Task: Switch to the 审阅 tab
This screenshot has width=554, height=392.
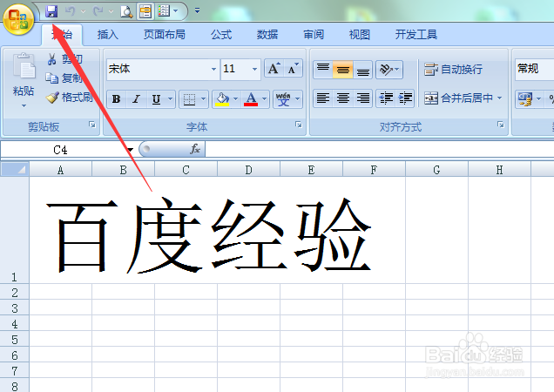Action: click(x=314, y=34)
